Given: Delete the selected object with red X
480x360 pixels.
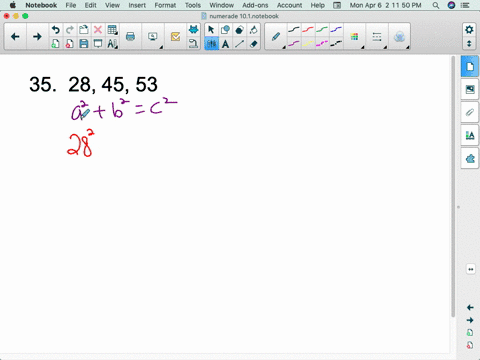Looking at the screenshot, I should click(98, 30).
